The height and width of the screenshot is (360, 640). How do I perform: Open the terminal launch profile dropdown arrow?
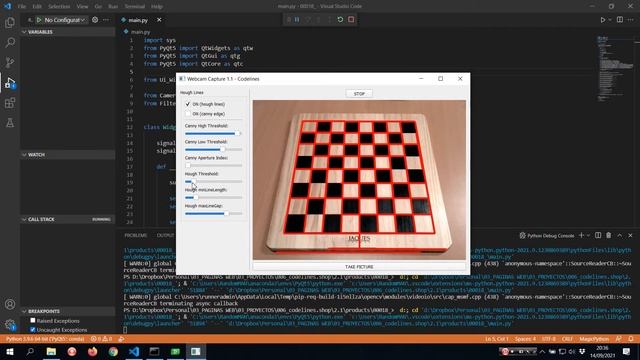(x=588, y=236)
